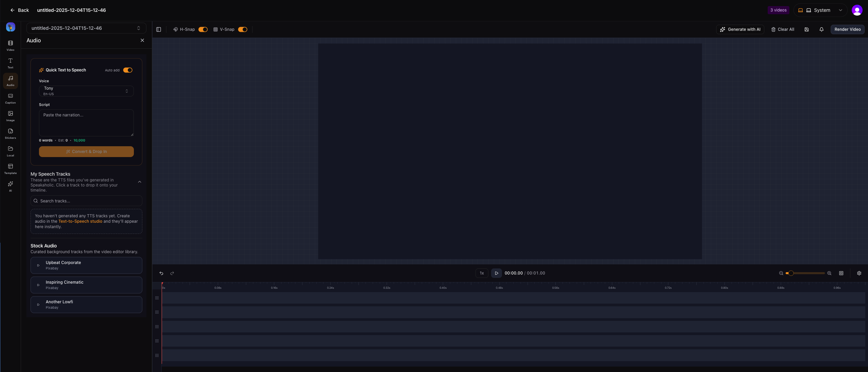
Task: Click the undo arrow icon
Action: coord(161,273)
